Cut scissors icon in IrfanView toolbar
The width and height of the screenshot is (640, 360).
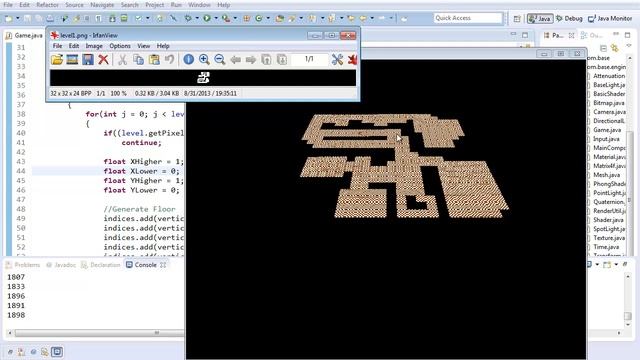tap(122, 60)
